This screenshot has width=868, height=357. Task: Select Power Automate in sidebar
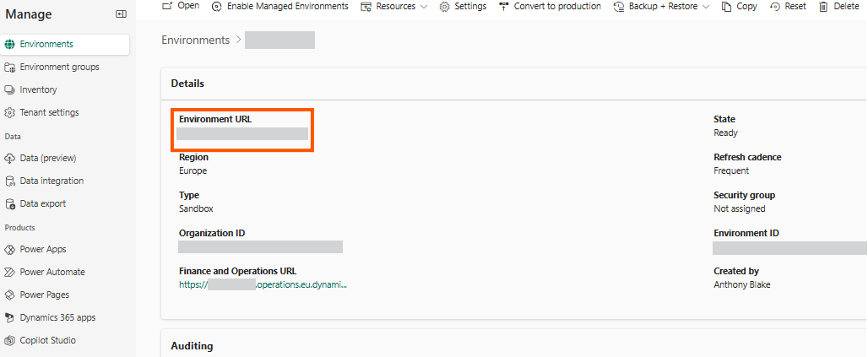(52, 273)
